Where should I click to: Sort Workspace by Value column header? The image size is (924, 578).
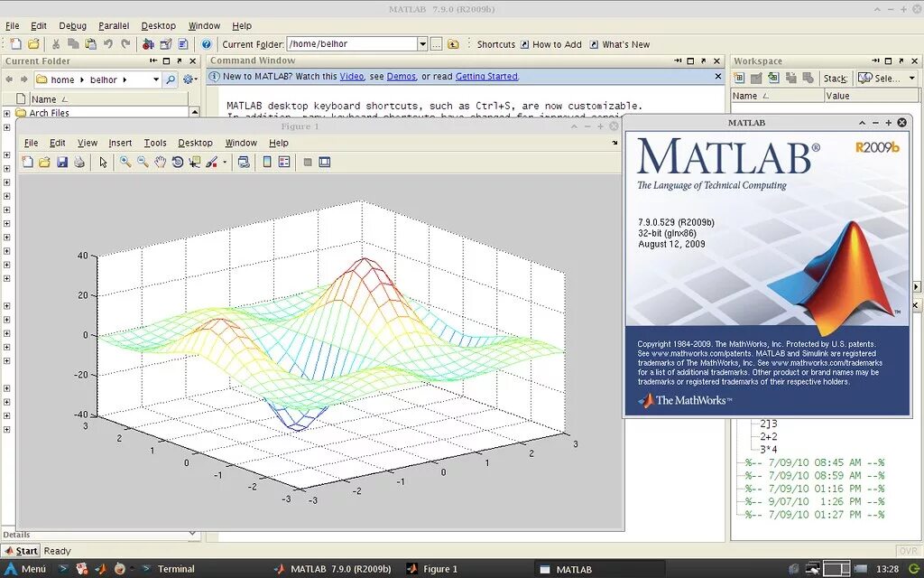[x=871, y=96]
